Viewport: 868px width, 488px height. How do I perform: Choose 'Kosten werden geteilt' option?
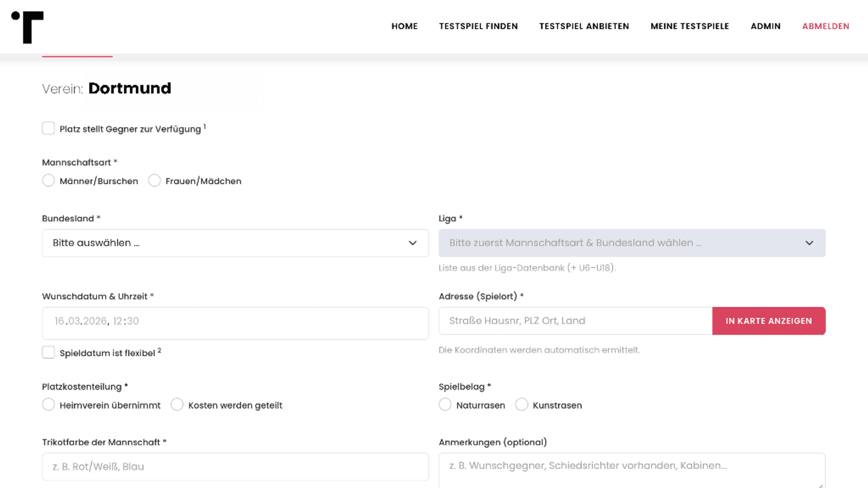(177, 404)
